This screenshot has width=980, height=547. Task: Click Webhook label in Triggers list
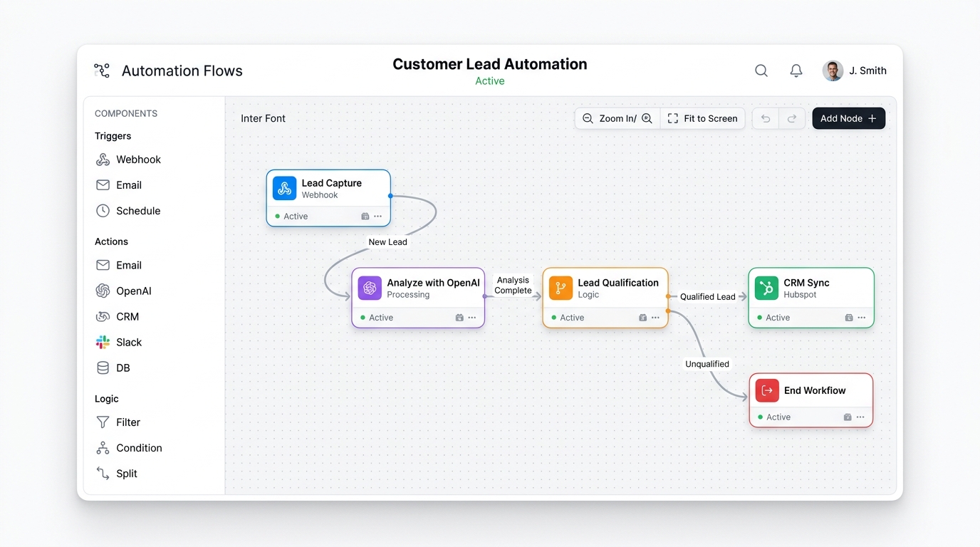point(139,160)
